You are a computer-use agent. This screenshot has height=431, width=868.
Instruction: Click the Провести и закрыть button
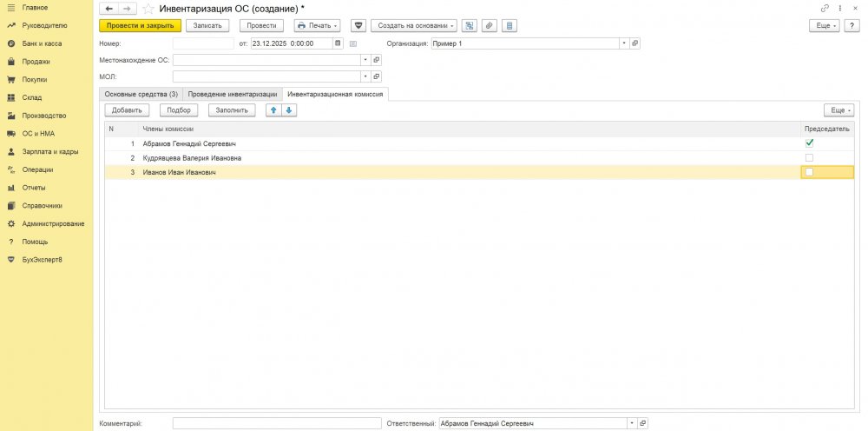coord(140,25)
